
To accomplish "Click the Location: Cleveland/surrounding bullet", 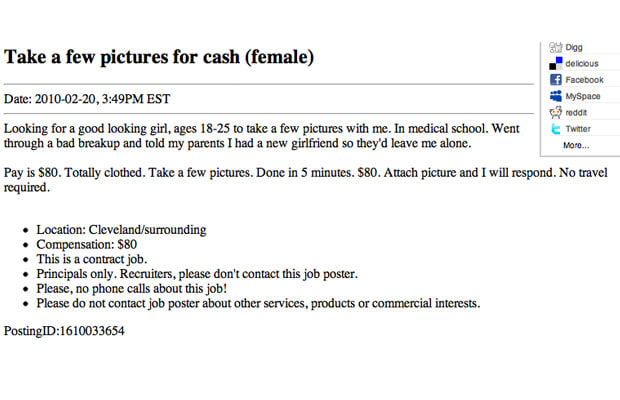I will click(121, 230).
